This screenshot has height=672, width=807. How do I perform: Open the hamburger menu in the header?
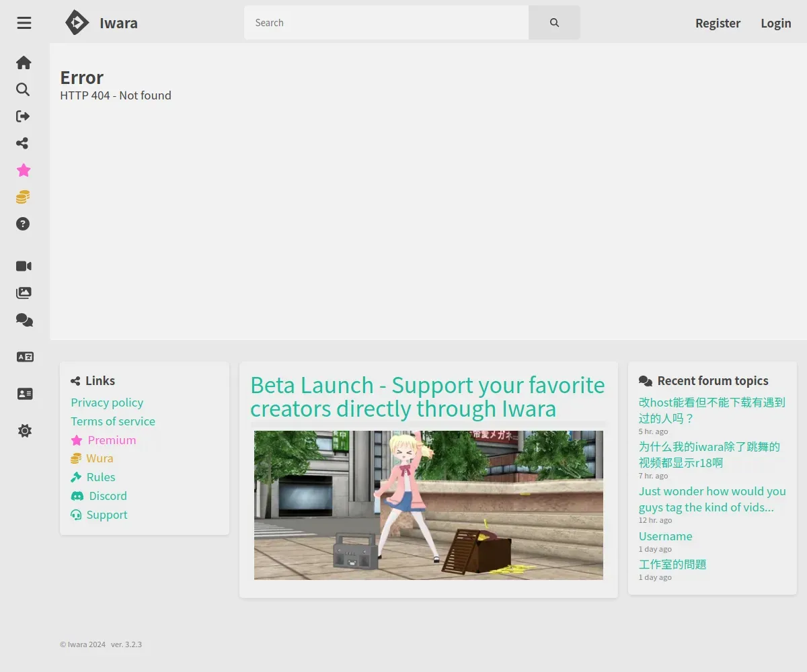[x=24, y=23]
